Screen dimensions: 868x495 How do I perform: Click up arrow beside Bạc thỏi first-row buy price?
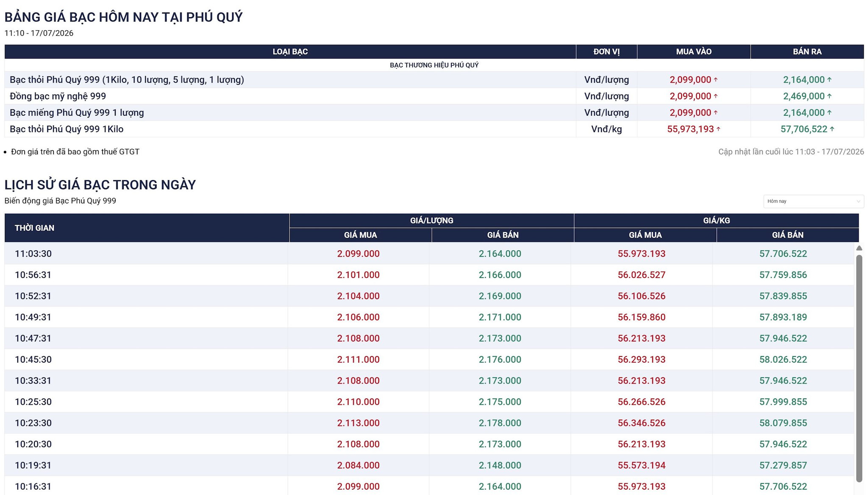click(x=716, y=79)
